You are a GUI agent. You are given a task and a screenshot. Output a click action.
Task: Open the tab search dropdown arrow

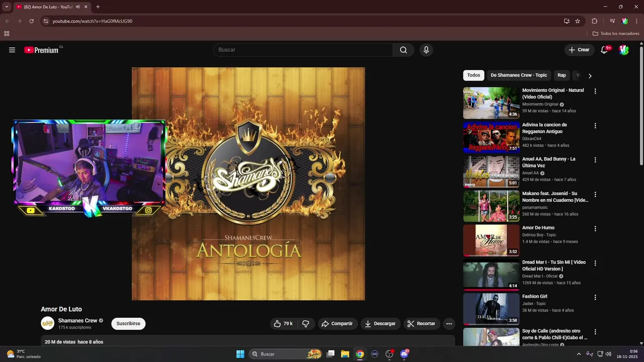7,7
